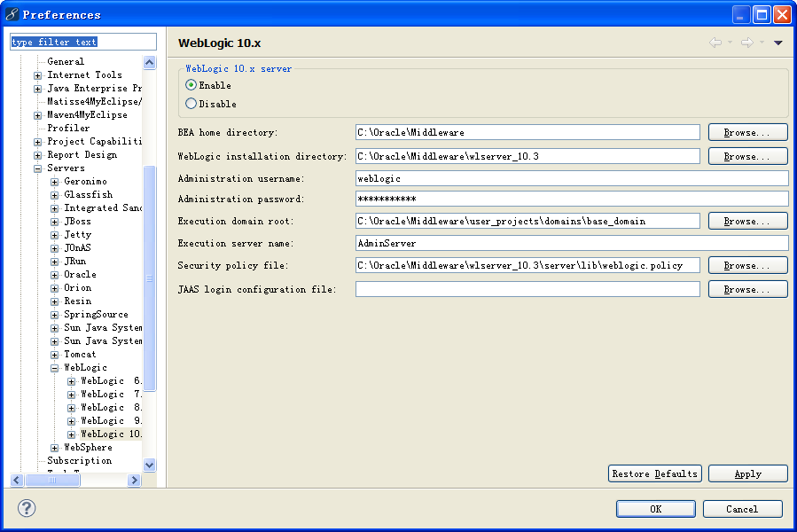Collapse the WebLogic tree node
Viewport: 797px width, 532px height.
click(54, 368)
